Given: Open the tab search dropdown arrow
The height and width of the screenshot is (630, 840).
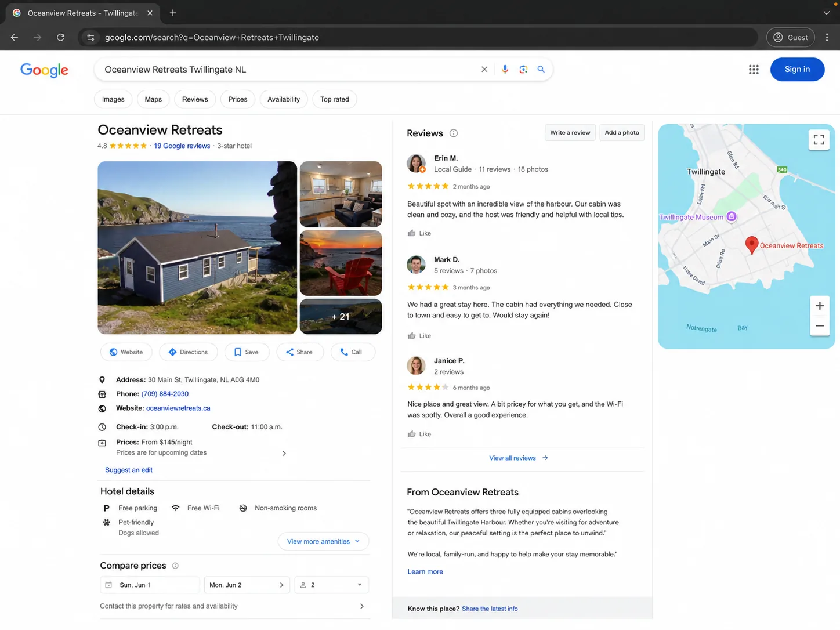Looking at the screenshot, I should click(827, 13).
